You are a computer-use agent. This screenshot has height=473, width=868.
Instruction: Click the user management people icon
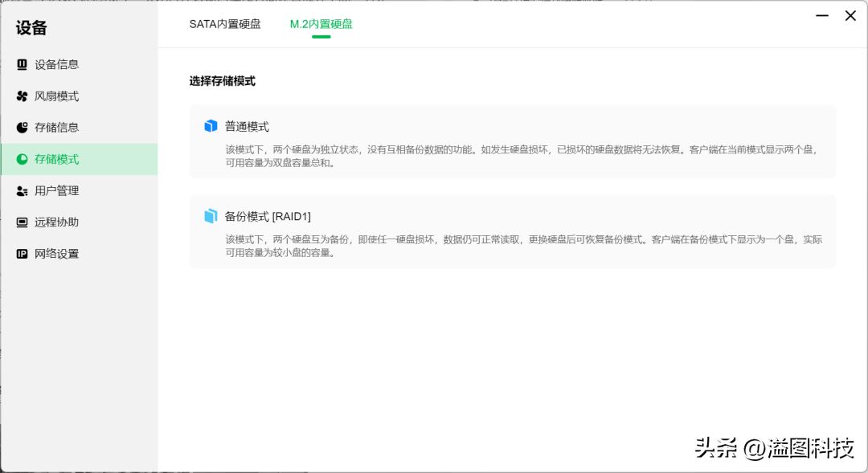click(23, 191)
